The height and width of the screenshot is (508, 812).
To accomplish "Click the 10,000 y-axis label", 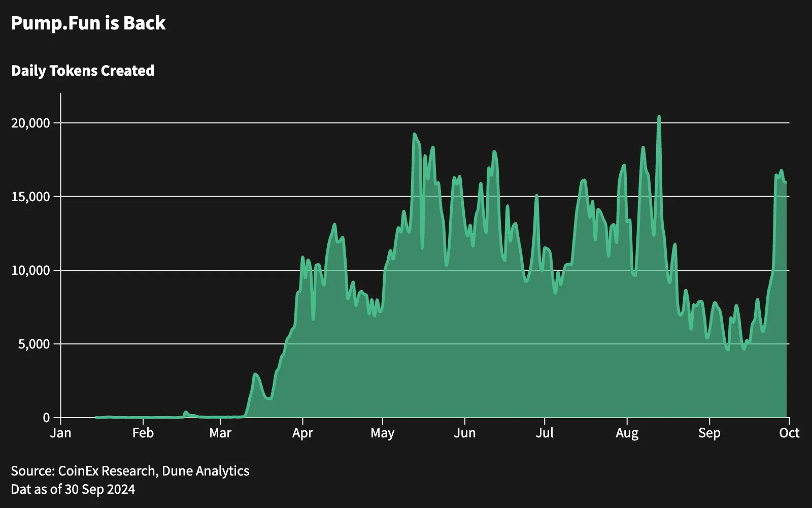I will point(30,270).
